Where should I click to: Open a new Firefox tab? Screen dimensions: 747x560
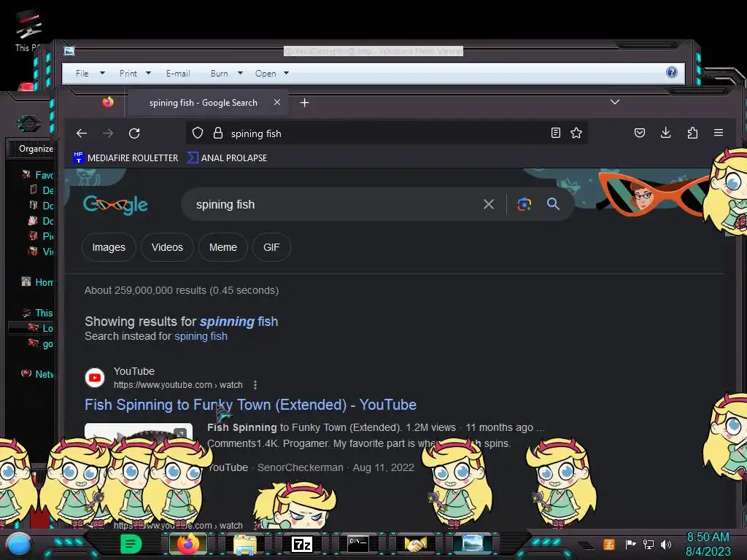click(x=304, y=102)
